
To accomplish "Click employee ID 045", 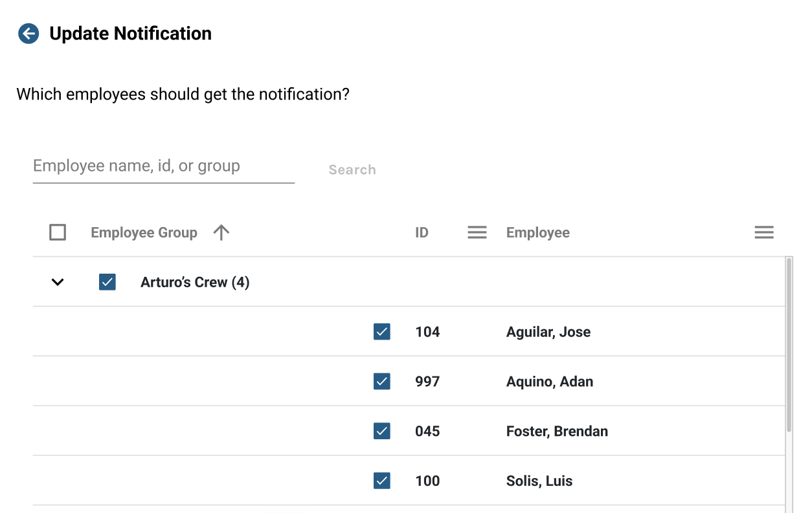I will (x=427, y=431).
